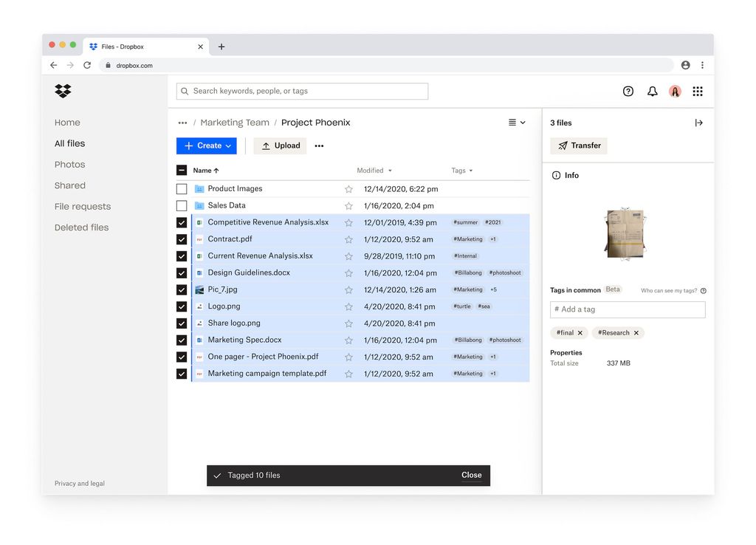
Task: Open the apps grid icon
Action: click(698, 91)
